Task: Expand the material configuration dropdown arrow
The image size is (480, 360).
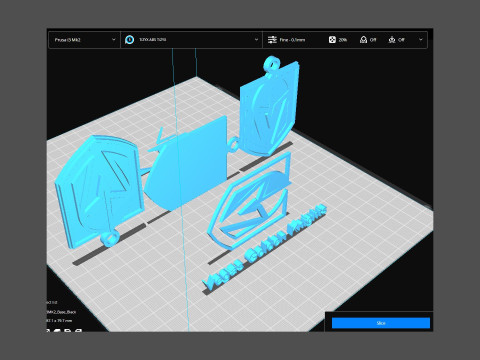Action: 256,39
